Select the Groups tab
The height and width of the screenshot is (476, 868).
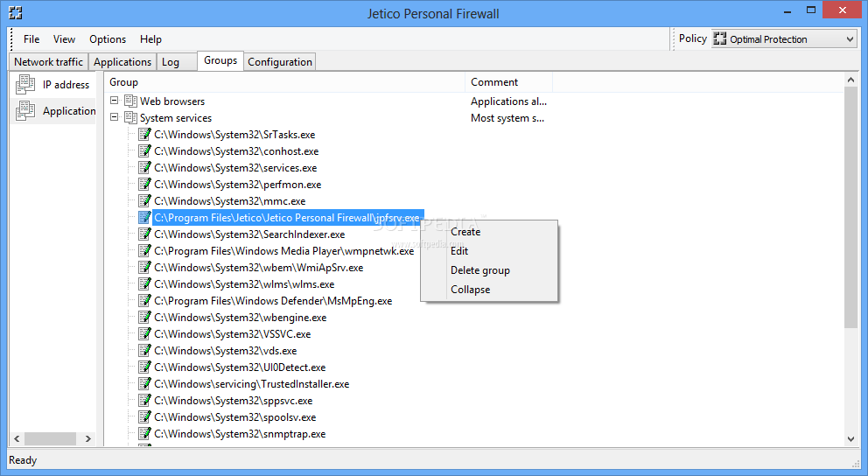pyautogui.click(x=220, y=60)
